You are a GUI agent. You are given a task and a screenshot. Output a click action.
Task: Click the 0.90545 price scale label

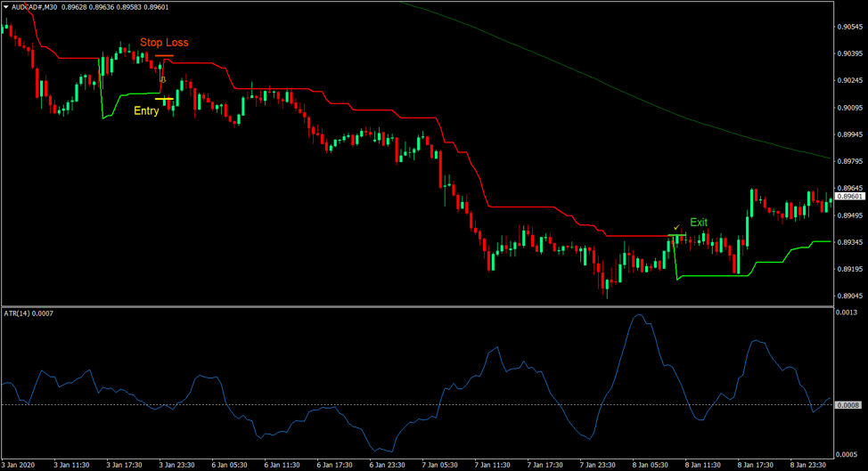(849, 27)
